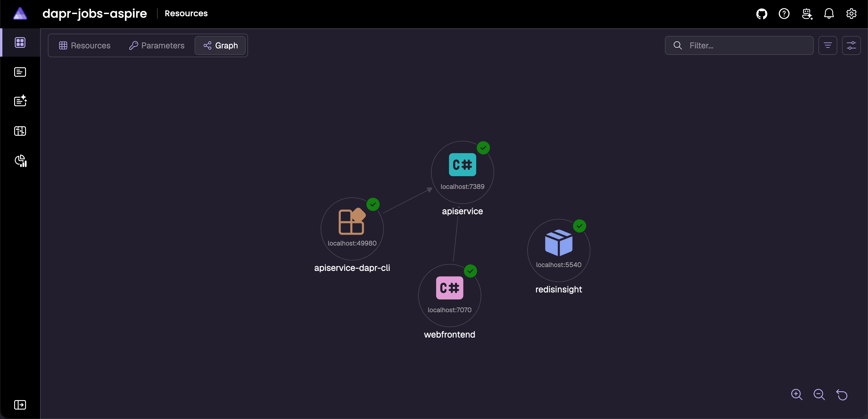Select Resources page icon in sidebar
Screen dimensions: 868x419
click(20, 42)
